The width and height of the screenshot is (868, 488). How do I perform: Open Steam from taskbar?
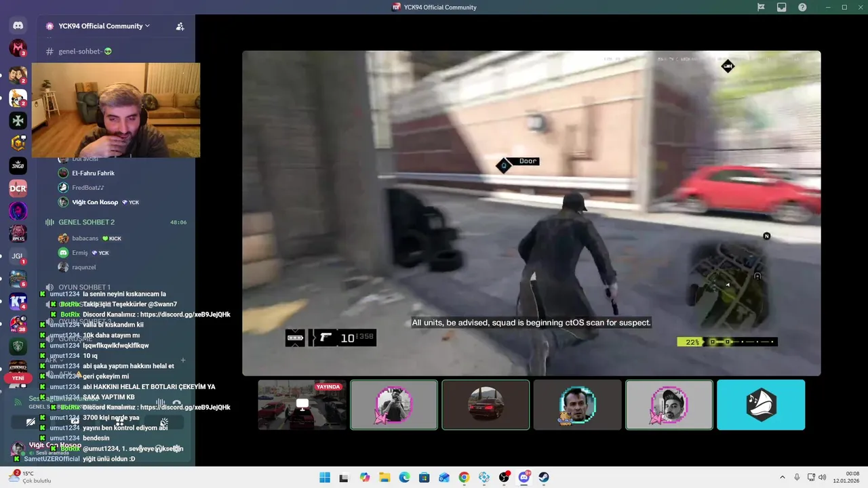pyautogui.click(x=544, y=477)
